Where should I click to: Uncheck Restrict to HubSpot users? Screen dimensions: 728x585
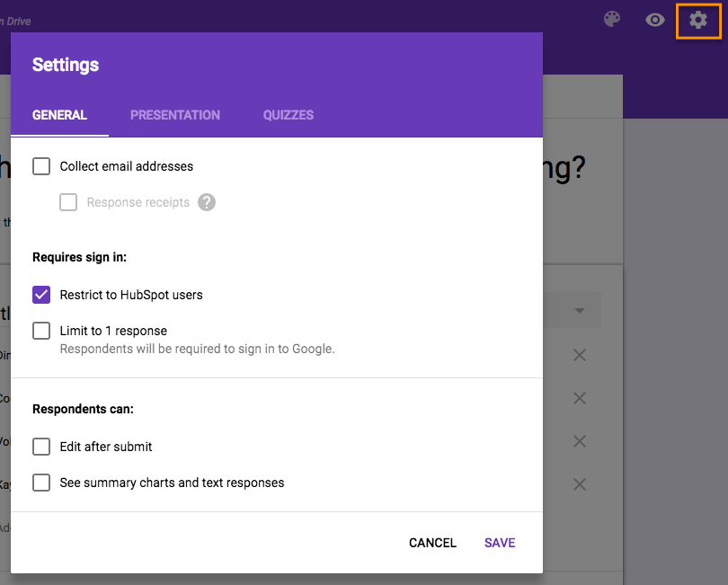pos(41,295)
